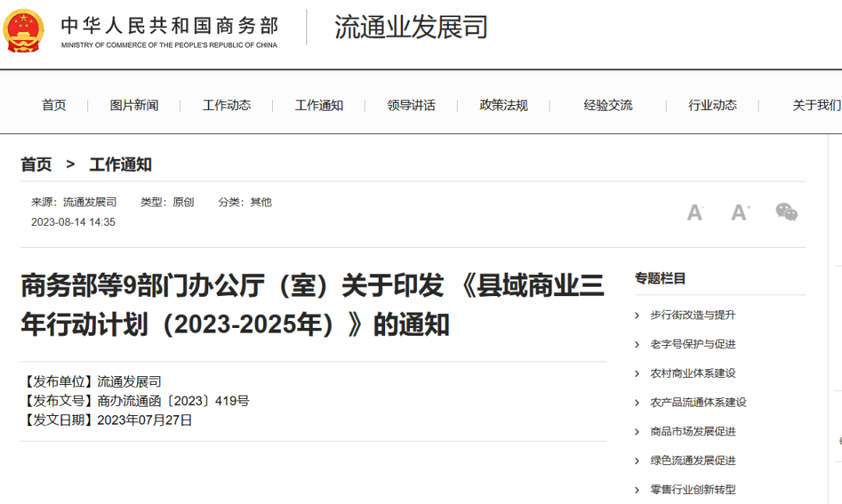Click the Ministry of Commerce English subtitle
This screenshot has height=504, width=842.
click(x=169, y=45)
